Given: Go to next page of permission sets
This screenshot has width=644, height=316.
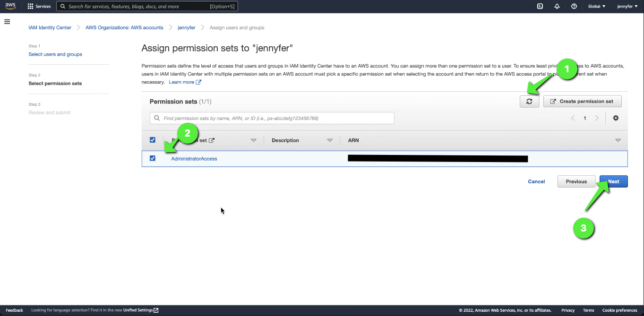Looking at the screenshot, I should (597, 118).
